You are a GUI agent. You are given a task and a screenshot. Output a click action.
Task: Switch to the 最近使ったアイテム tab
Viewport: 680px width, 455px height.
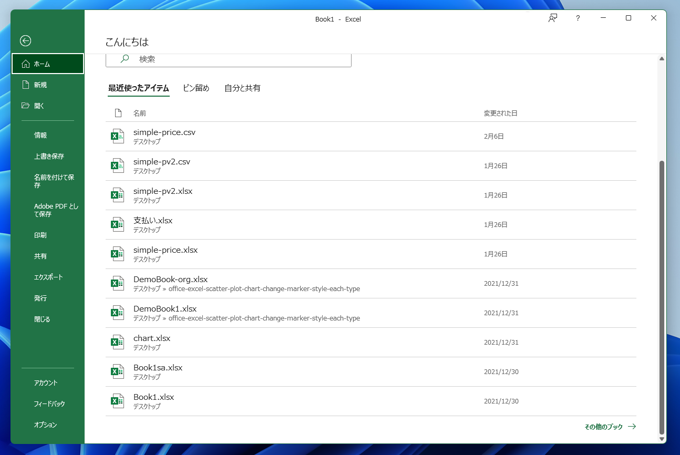tap(138, 88)
